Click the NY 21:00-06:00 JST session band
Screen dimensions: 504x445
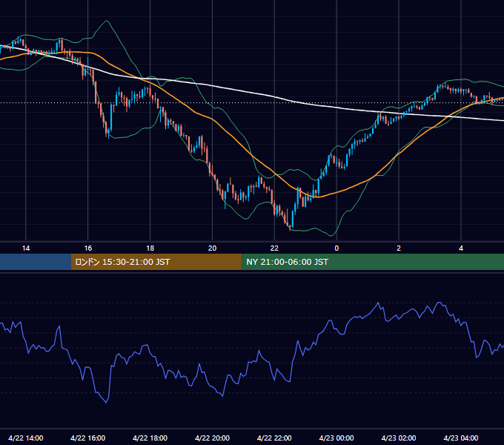[373, 262]
